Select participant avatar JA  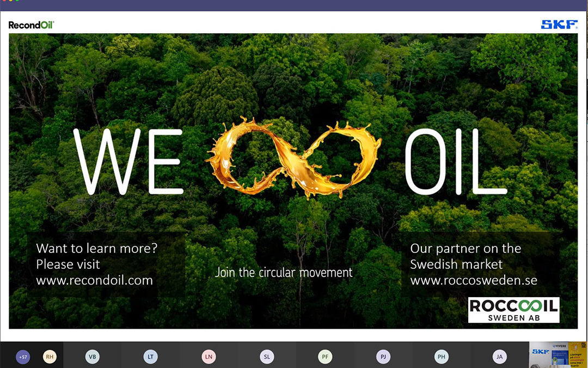click(499, 357)
